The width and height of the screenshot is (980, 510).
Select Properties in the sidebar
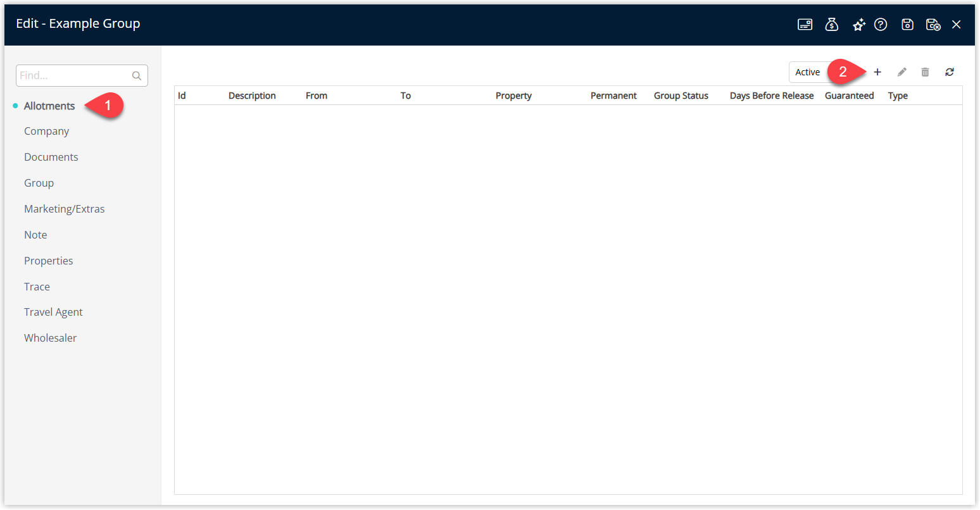pyautogui.click(x=49, y=261)
